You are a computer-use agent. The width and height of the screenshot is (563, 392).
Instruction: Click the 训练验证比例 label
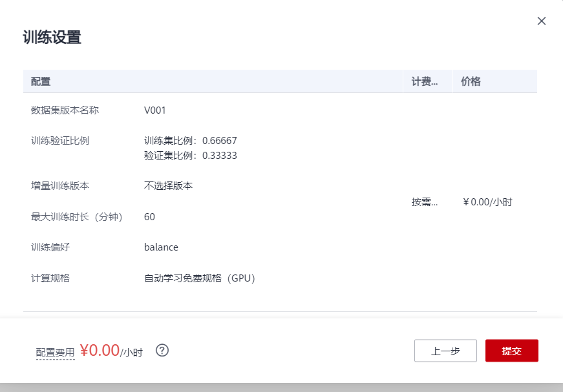point(60,140)
